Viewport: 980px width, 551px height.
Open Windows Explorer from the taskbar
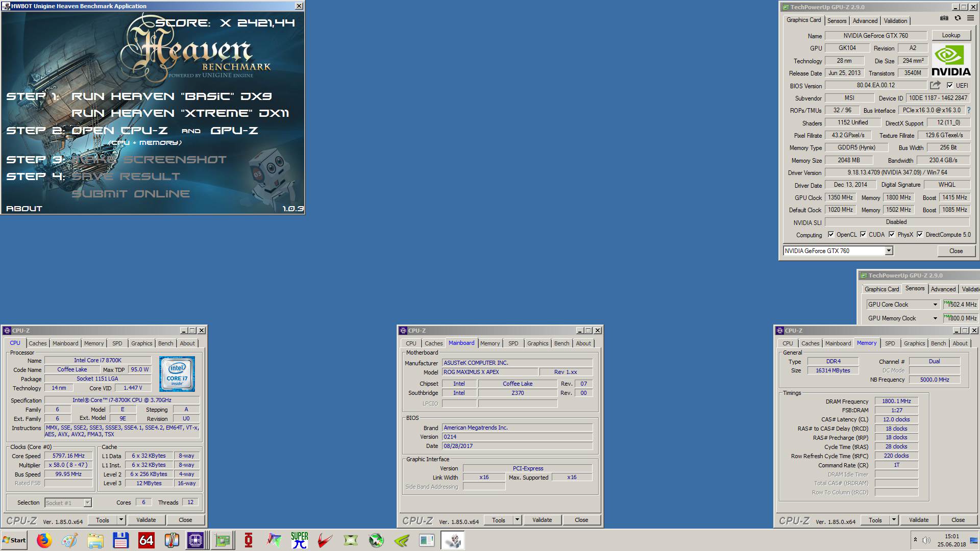(x=95, y=540)
